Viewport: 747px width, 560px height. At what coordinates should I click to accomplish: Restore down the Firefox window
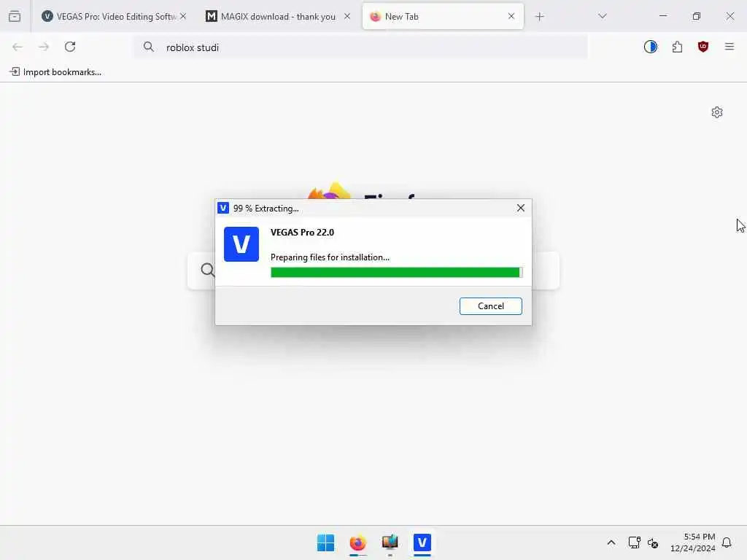pos(696,16)
